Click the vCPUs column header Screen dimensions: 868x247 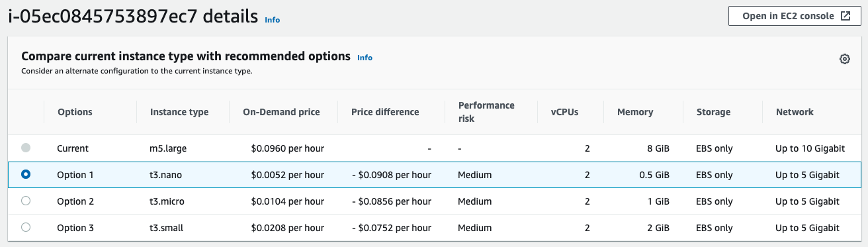coord(564,112)
